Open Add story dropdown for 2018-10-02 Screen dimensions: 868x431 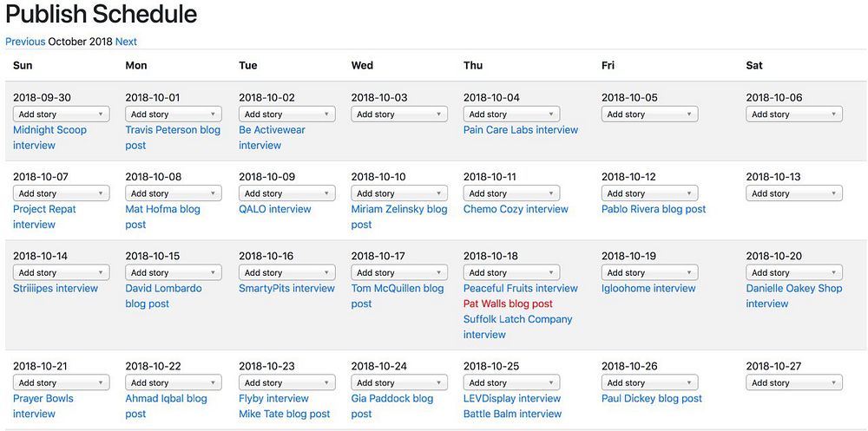(x=286, y=114)
